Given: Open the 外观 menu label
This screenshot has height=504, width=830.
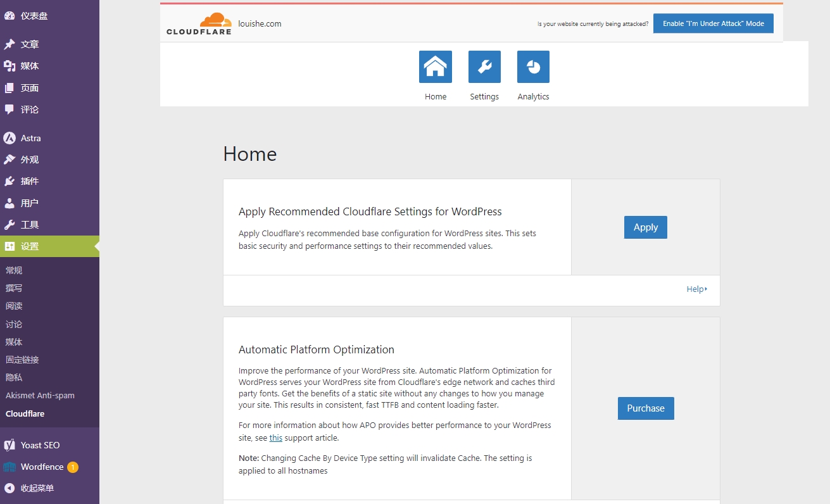Looking at the screenshot, I should [30, 160].
